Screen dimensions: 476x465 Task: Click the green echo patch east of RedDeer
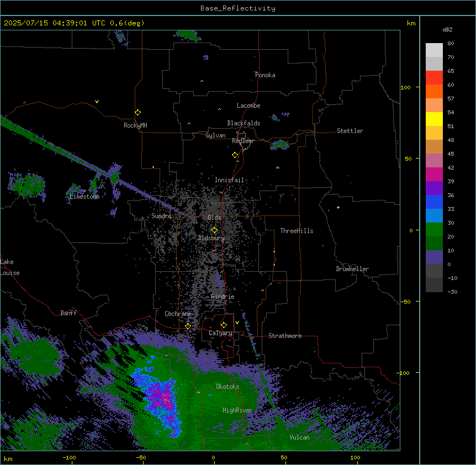click(279, 145)
